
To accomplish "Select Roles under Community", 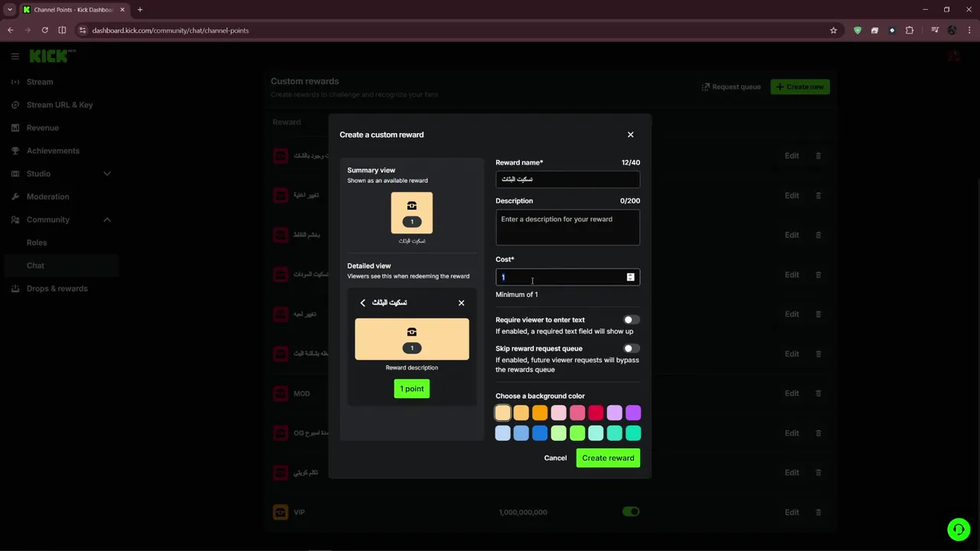I will 37,243.
